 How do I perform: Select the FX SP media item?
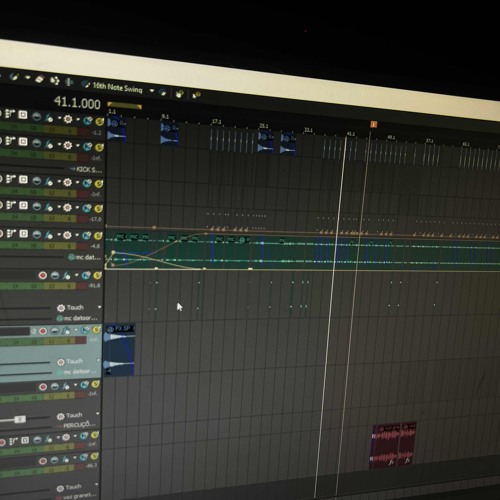[120, 349]
